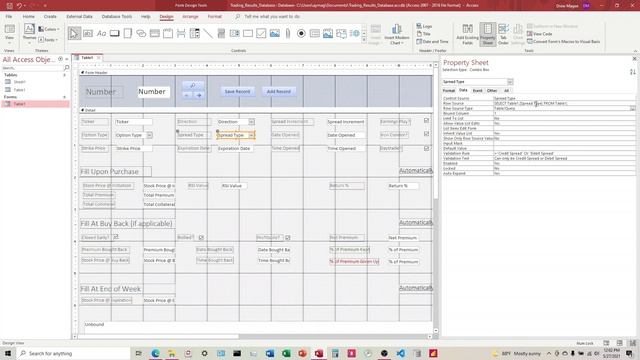
Task: Click the Insert Modern Chart button
Action: coord(397,35)
